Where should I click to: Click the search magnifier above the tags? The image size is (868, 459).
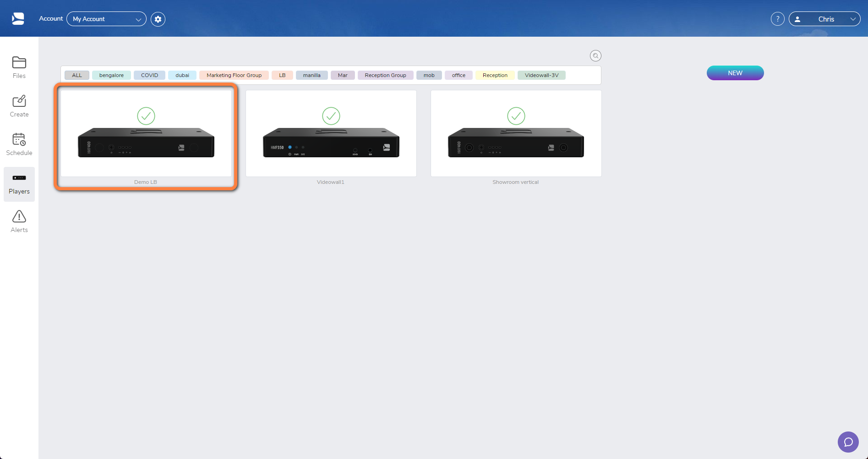(595, 56)
